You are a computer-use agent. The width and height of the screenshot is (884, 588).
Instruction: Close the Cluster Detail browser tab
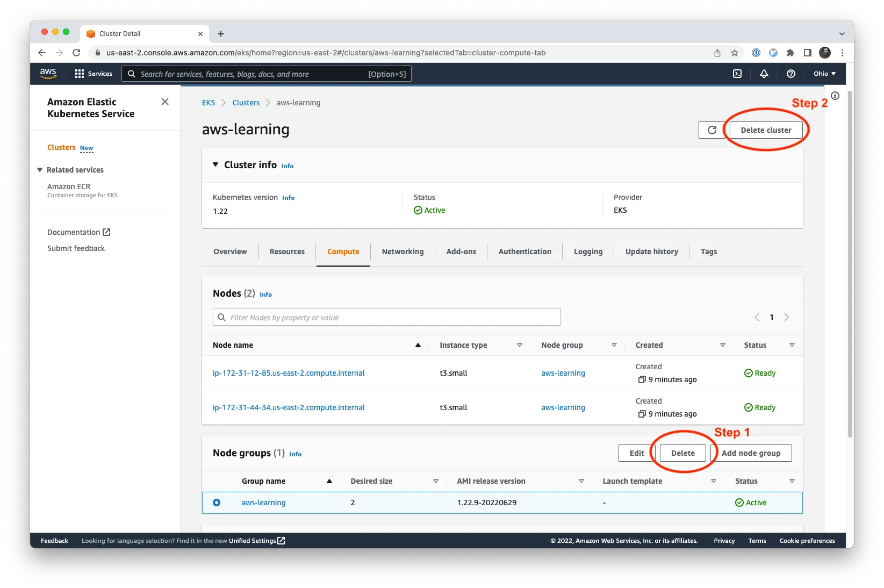200,33
